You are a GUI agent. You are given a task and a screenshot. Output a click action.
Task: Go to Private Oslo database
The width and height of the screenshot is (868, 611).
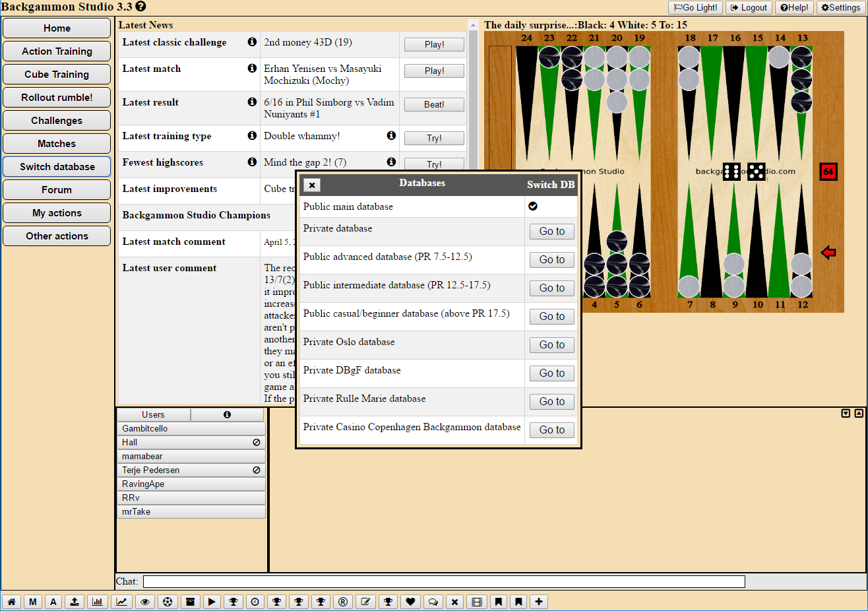tap(552, 345)
